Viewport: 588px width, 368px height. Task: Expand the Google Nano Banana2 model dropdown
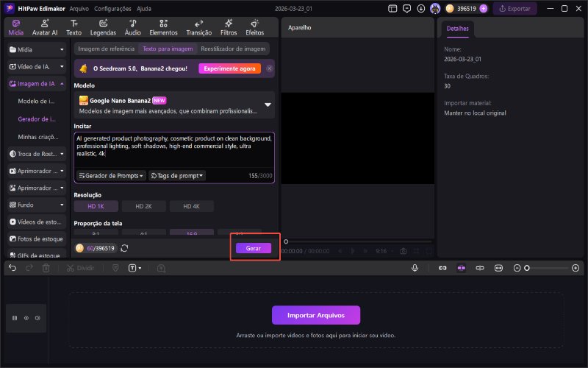tap(268, 105)
